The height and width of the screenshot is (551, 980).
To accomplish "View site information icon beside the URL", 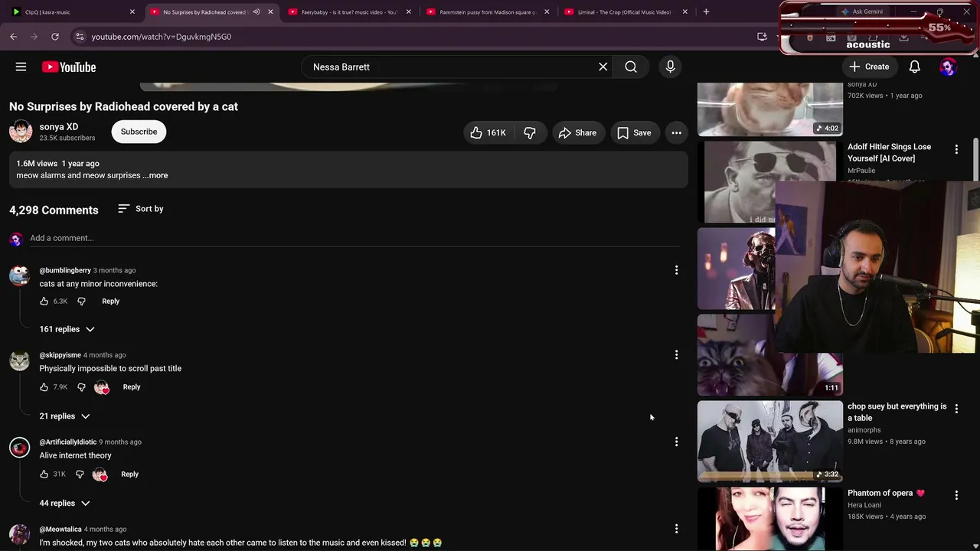I will point(80,36).
